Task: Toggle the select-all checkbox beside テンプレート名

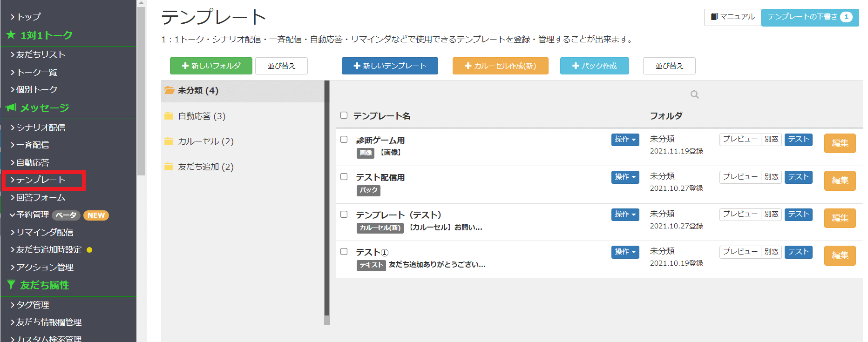Action: 344,115
